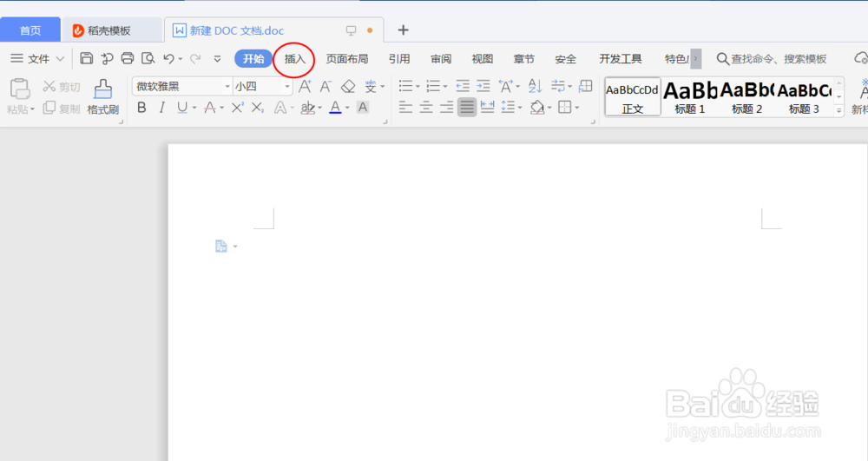The image size is (868, 461).
Task: Switch to the References tab
Action: [x=399, y=59]
